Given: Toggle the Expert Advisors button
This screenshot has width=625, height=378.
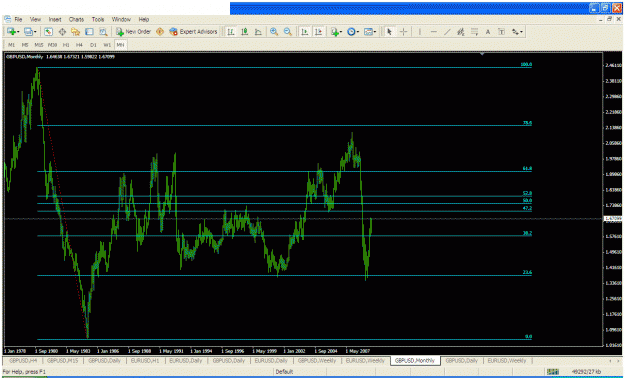Looking at the screenshot, I should point(194,32).
